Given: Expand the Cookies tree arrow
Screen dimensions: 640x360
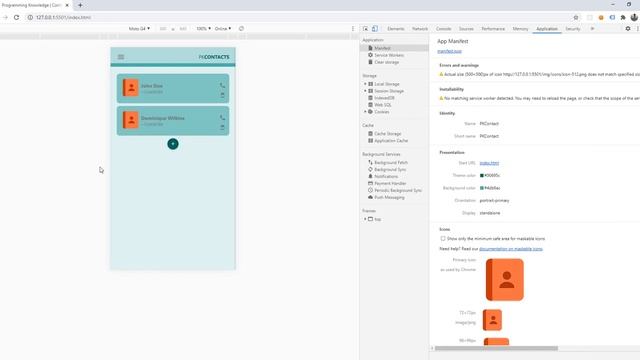Looking at the screenshot, I should tap(365, 111).
